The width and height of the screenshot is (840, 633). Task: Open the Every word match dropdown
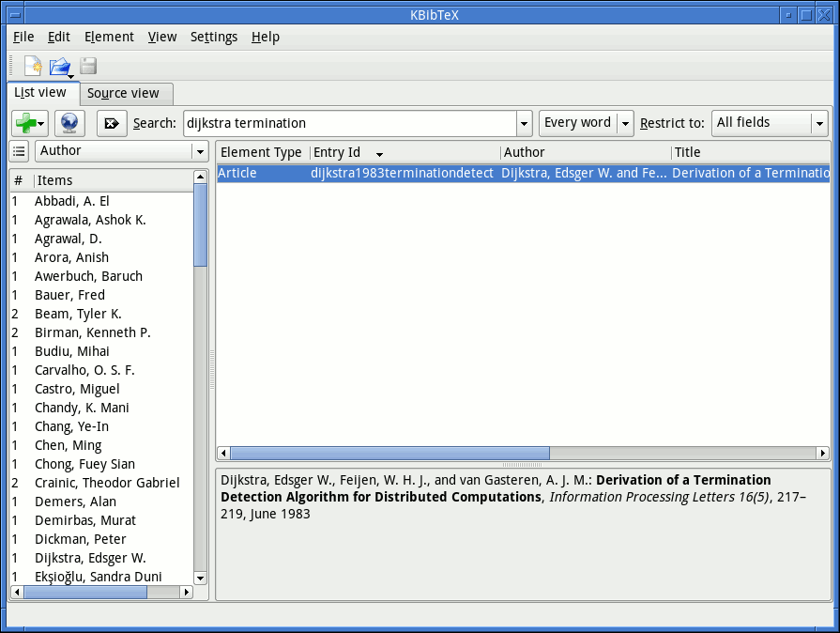pos(586,123)
